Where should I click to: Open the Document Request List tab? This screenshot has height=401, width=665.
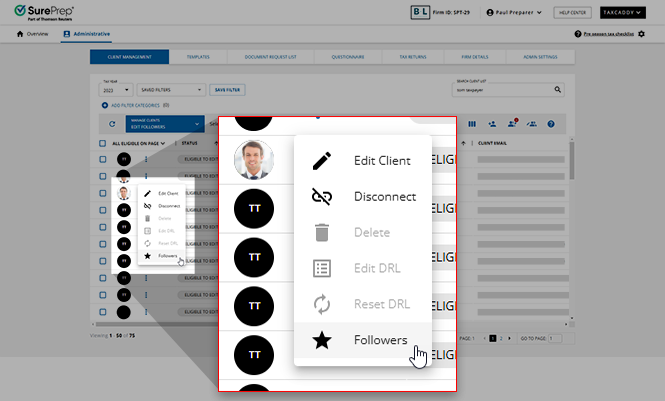(271, 57)
